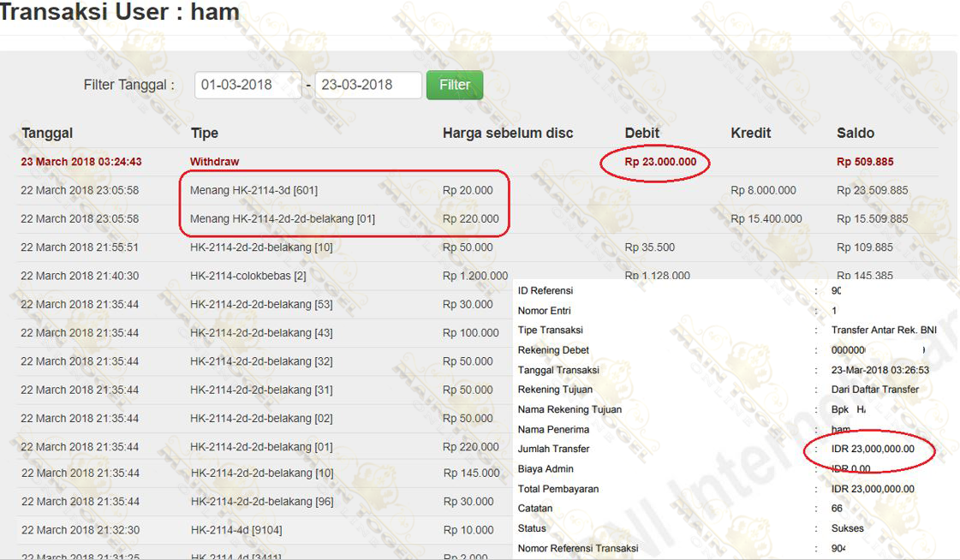This screenshot has width=960, height=560.
Task: Select the HK-2114-4d [9104] entry
Action: click(236, 530)
